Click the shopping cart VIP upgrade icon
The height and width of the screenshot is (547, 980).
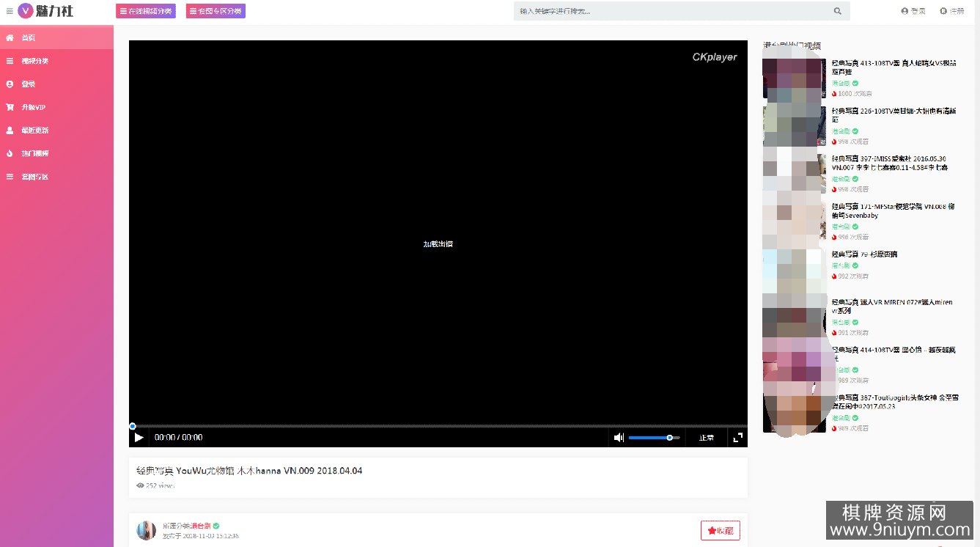click(10, 107)
